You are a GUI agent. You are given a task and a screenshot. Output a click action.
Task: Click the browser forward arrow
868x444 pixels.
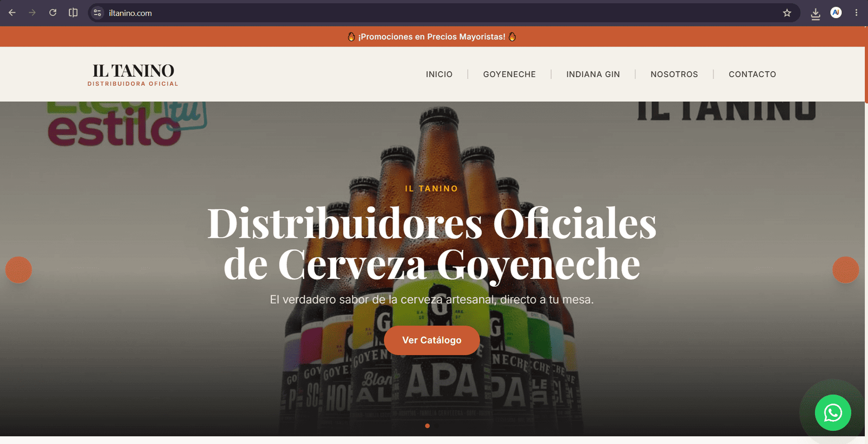(32, 12)
